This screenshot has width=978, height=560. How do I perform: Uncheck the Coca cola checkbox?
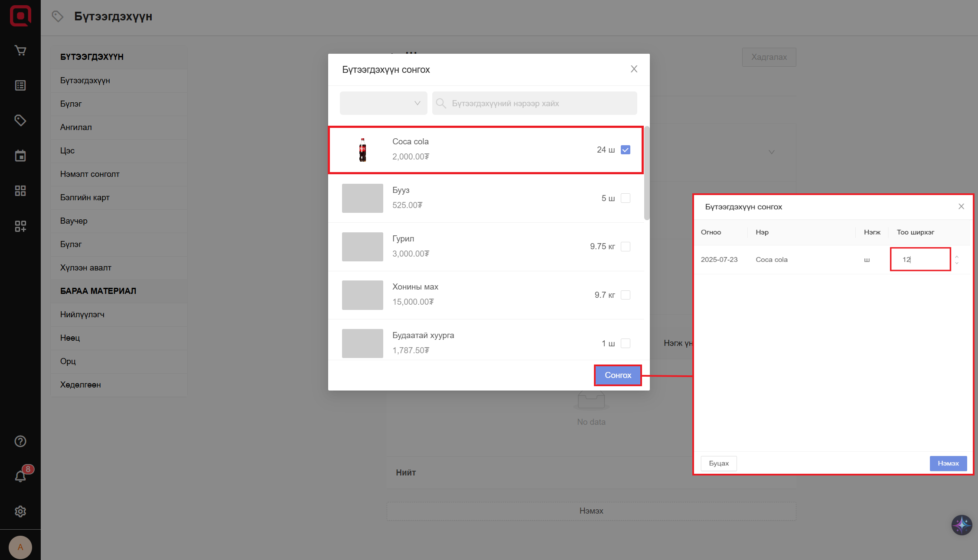pos(625,150)
